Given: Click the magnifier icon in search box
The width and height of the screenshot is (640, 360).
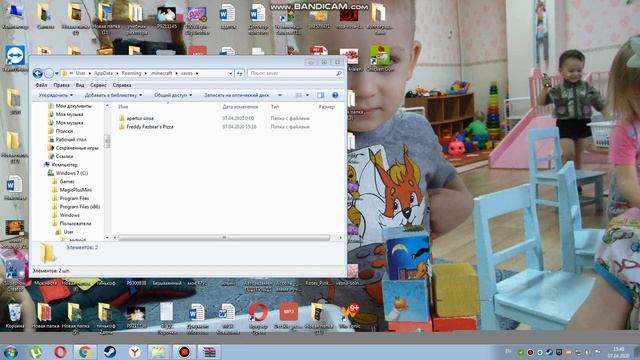Looking at the screenshot, I should tap(338, 73).
